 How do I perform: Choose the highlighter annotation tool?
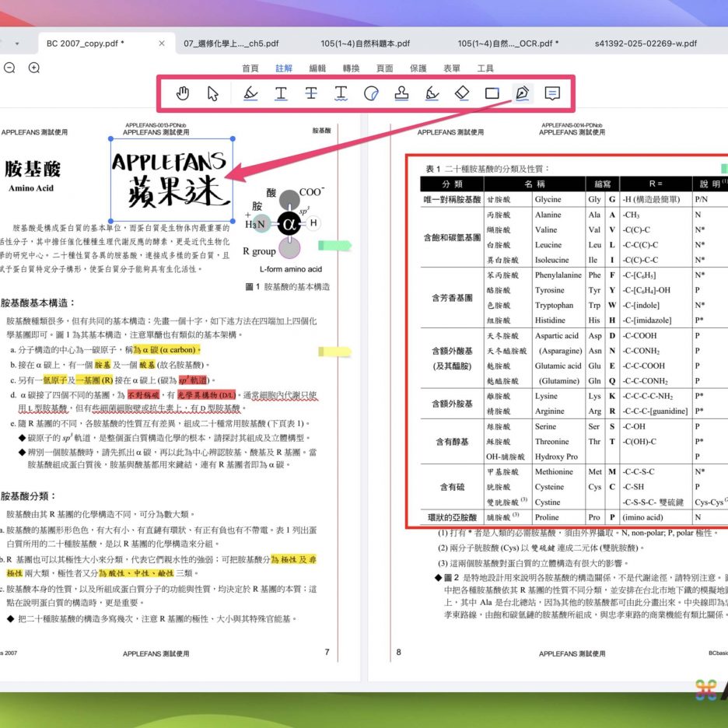[x=250, y=93]
